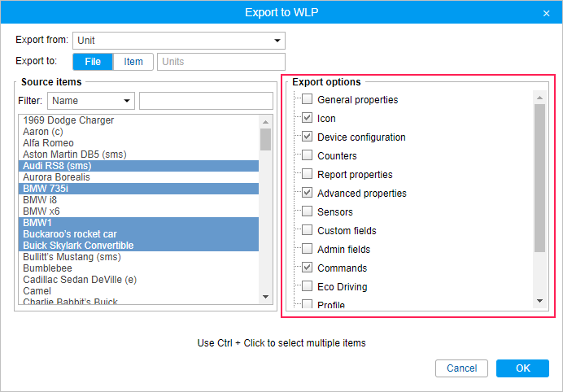Screen dimensions: 563x392
Task: Confirm export with OK button
Action: click(522, 368)
